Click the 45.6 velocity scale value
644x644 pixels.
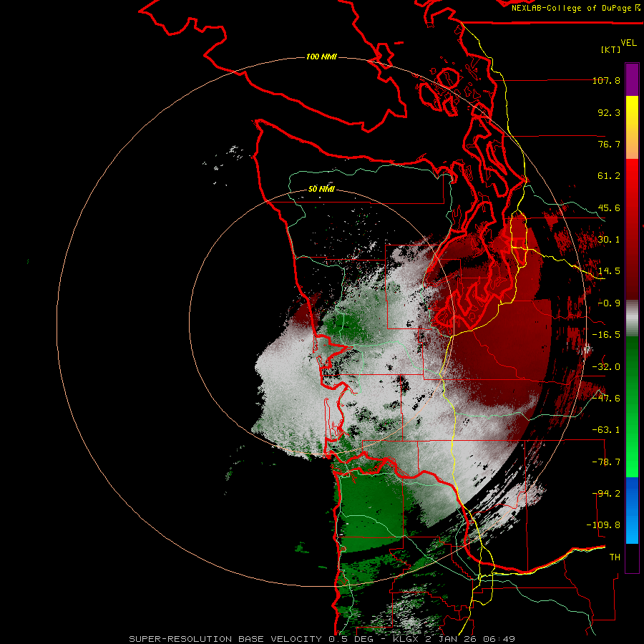pyautogui.click(x=609, y=208)
